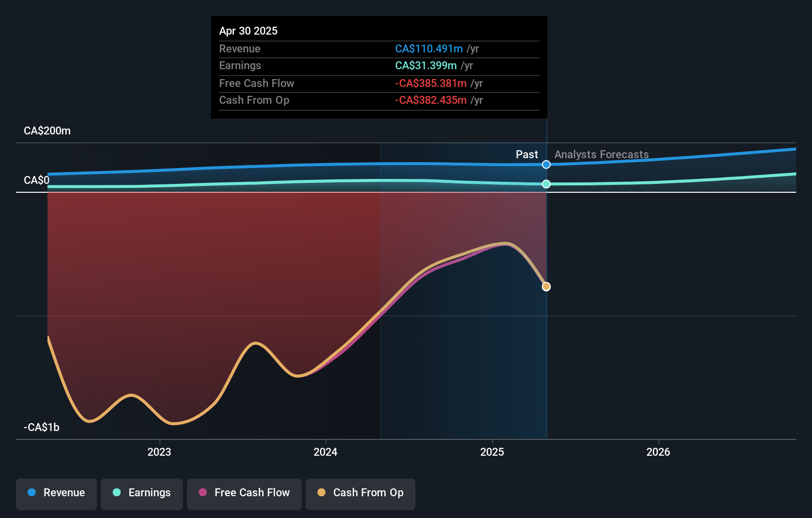Image resolution: width=812 pixels, height=518 pixels.
Task: Toggle the Cash From Op legend button
Action: tap(361, 494)
